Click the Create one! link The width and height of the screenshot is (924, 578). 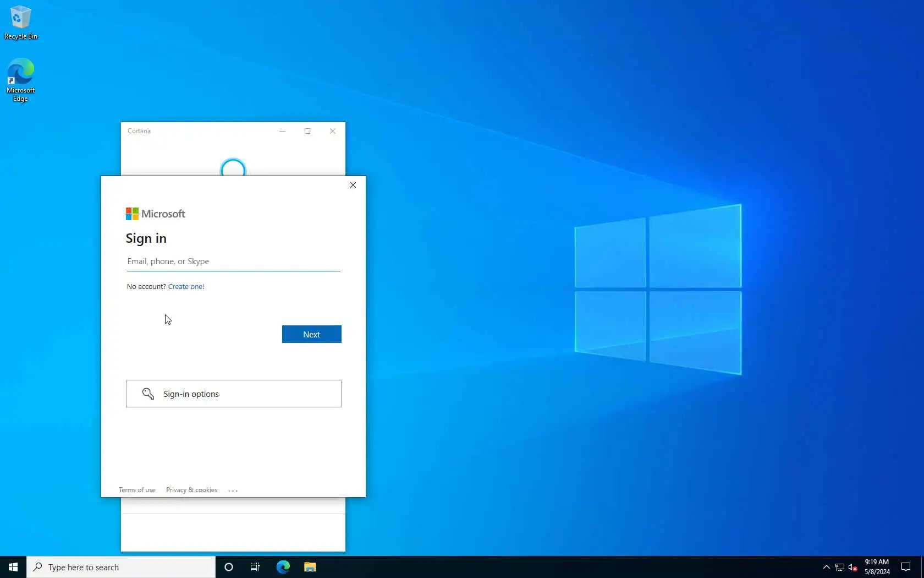186,286
